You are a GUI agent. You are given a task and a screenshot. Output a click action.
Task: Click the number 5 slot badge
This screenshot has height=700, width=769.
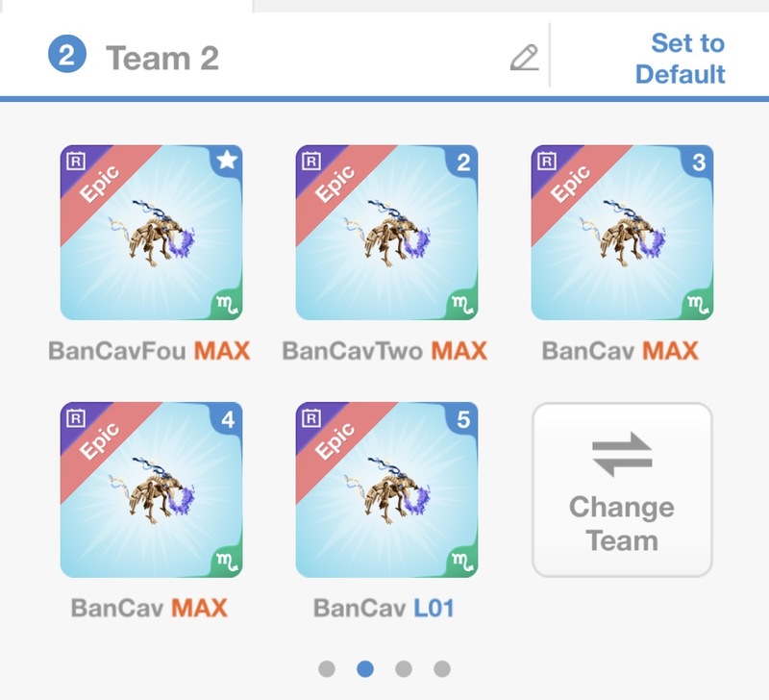pyautogui.click(x=463, y=419)
